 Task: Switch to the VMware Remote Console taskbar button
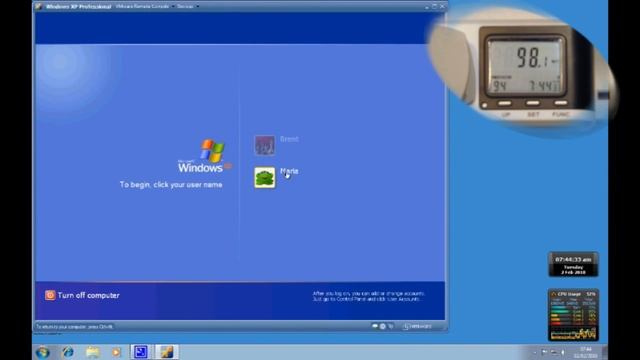tap(167, 352)
